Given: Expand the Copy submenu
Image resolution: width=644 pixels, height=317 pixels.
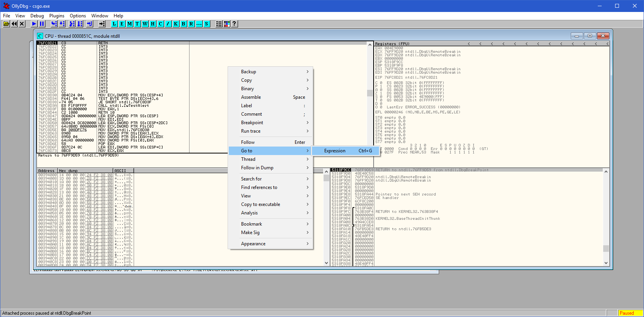Looking at the screenshot, I should click(271, 80).
